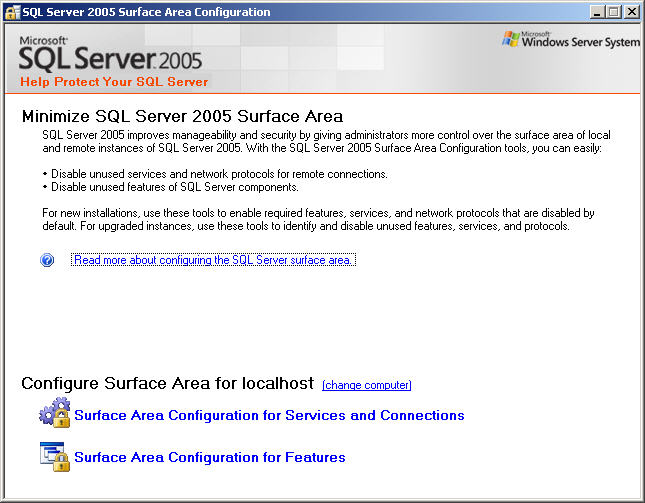Open Surface Area Configuration for Services and Connections
The image size is (645, 503).
(x=269, y=415)
